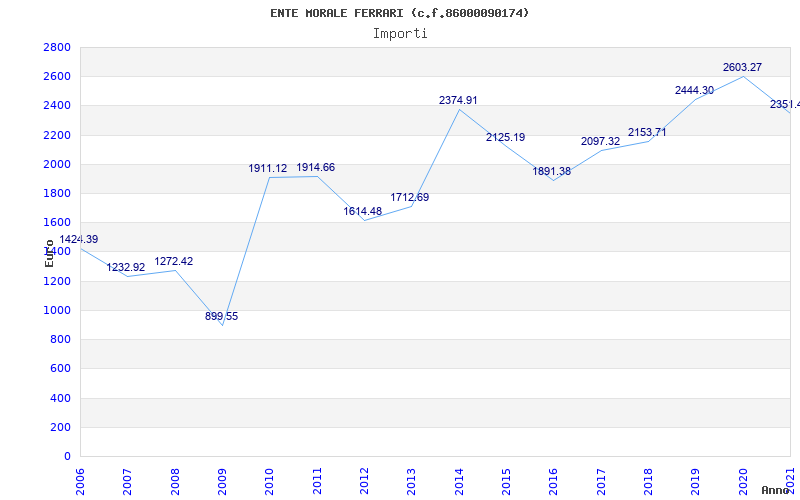Image resolution: width=800 pixels, height=500 pixels.
Task: Select data label 2125.19
Action: tap(505, 137)
